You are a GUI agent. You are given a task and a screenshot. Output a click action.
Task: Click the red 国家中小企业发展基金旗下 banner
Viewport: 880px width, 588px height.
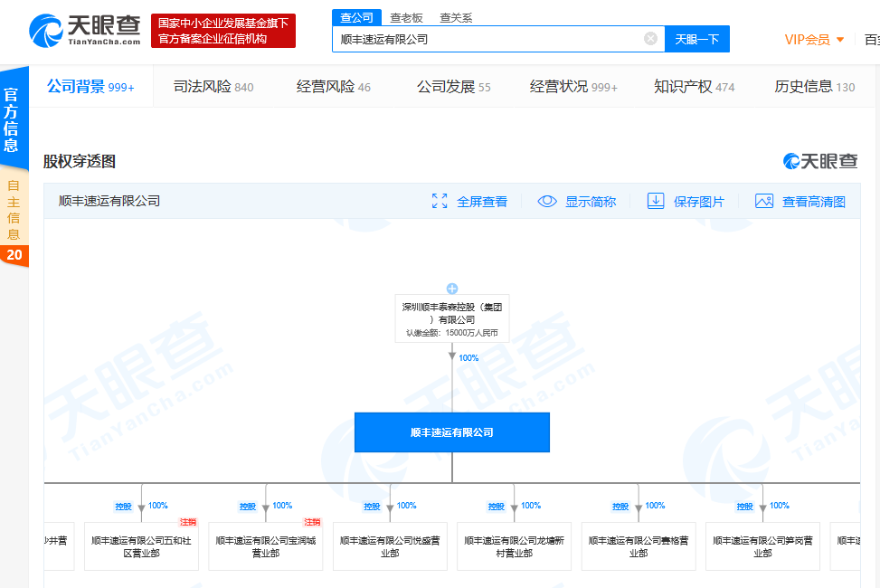223,31
